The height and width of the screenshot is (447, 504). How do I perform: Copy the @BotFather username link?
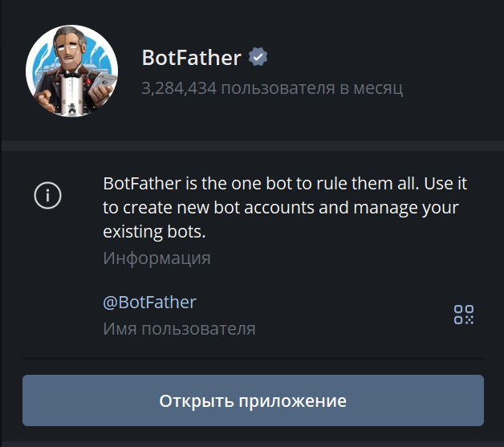pos(149,303)
